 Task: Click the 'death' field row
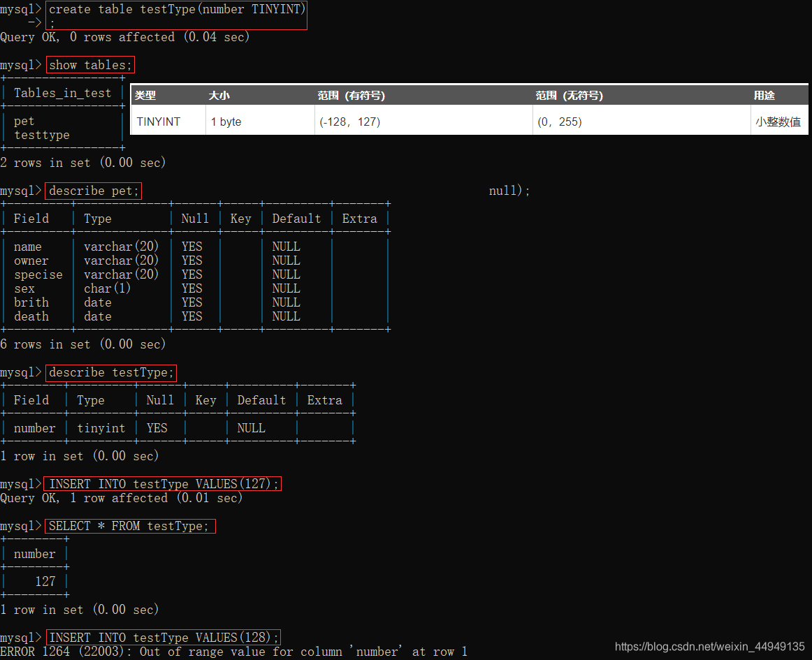(31, 316)
